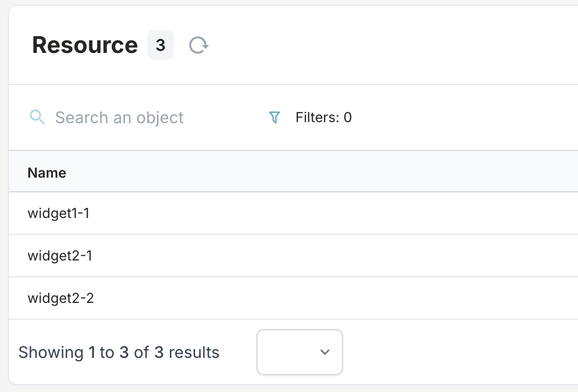This screenshot has height=392, width=578.
Task: Click the magnifying glass search icon
Action: (x=37, y=117)
